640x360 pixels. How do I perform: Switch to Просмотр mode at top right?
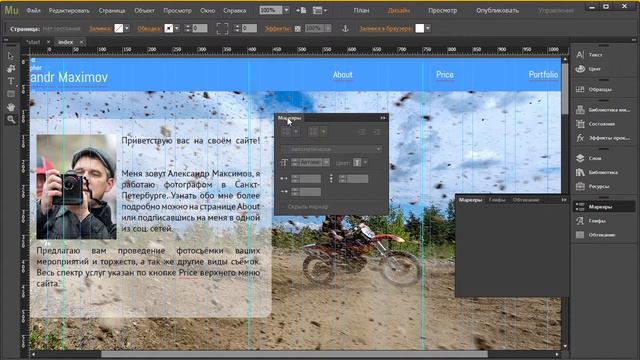point(442,11)
